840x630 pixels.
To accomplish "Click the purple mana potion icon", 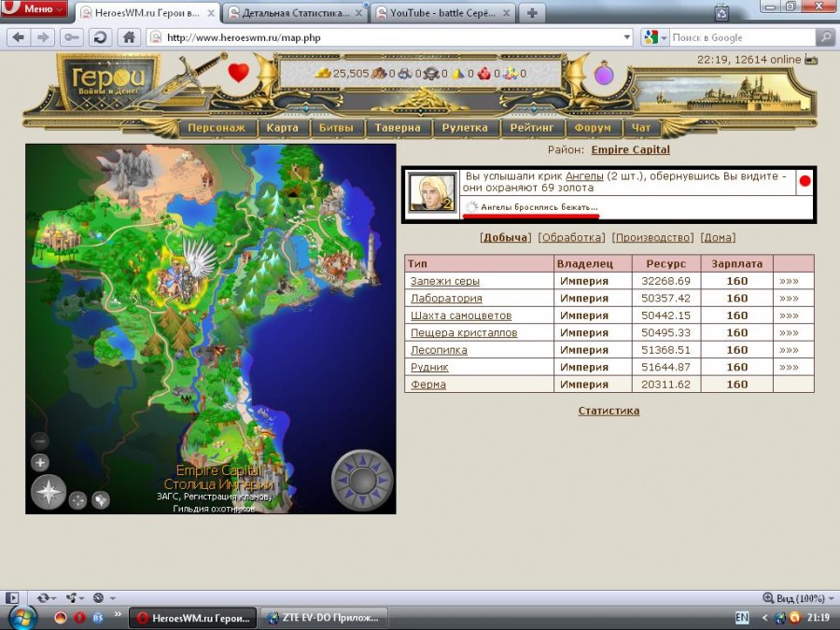I will coord(604,72).
